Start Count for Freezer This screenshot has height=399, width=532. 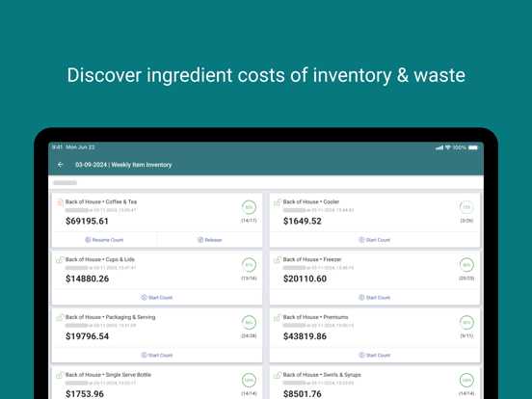click(x=375, y=298)
